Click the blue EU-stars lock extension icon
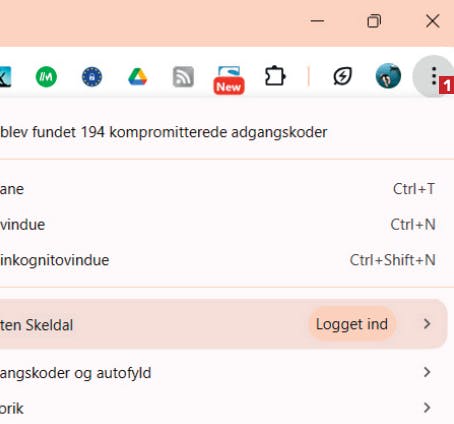Image resolution: width=454 pixels, height=424 pixels. (92, 77)
